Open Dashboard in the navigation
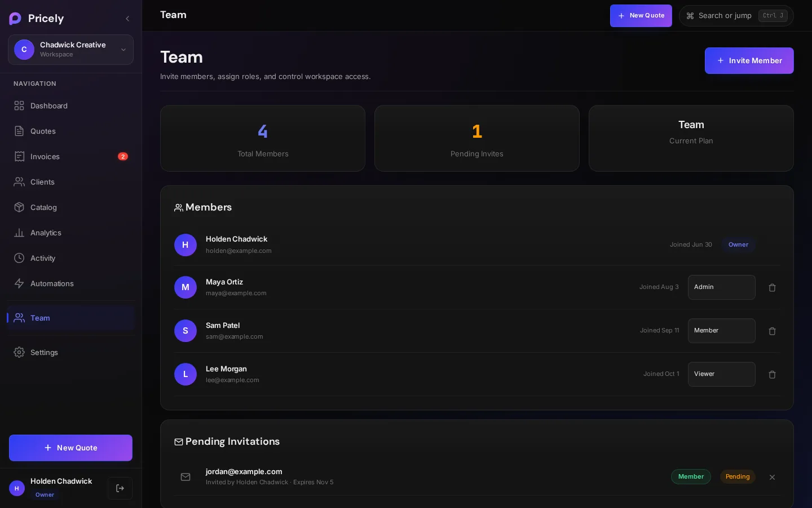Screen dimensions: 812x508 point(70,106)
